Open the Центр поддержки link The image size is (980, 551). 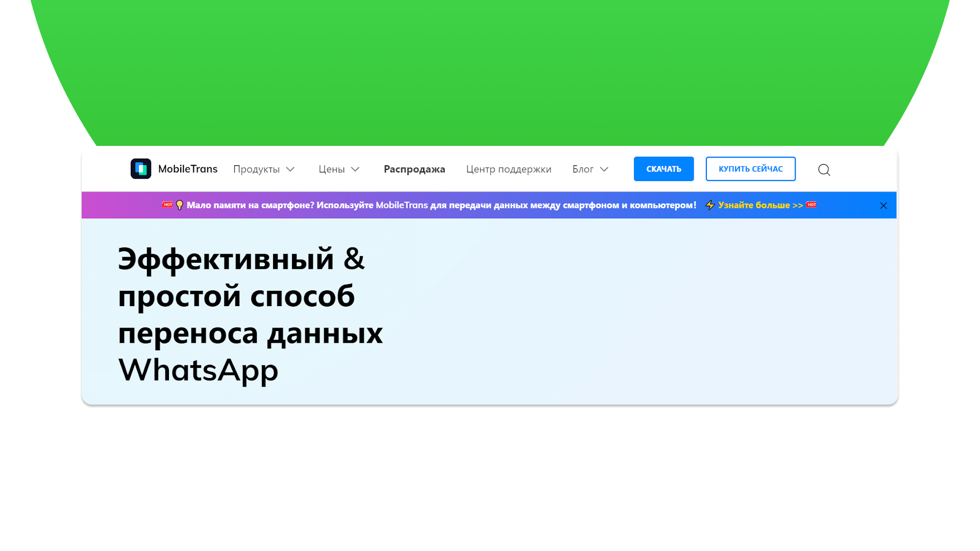508,169
